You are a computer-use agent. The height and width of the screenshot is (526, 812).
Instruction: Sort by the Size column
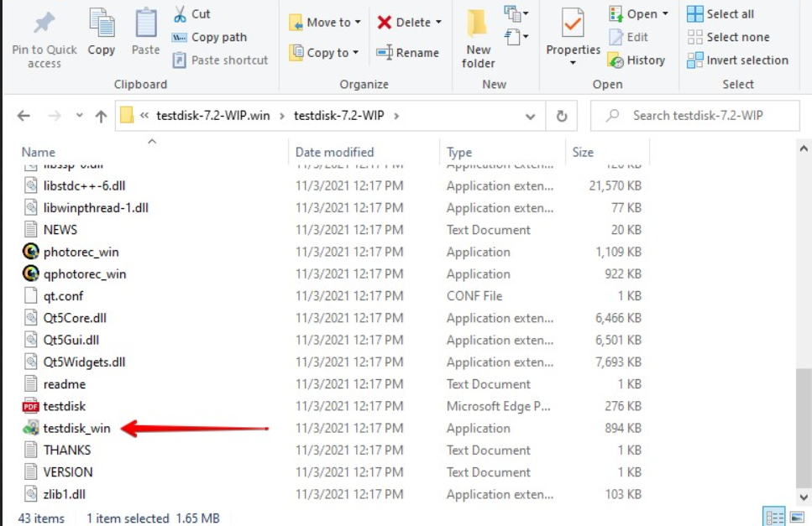pos(583,152)
